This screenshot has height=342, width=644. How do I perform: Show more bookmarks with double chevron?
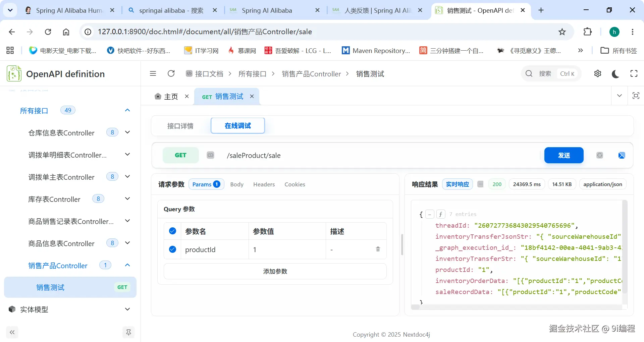click(581, 50)
